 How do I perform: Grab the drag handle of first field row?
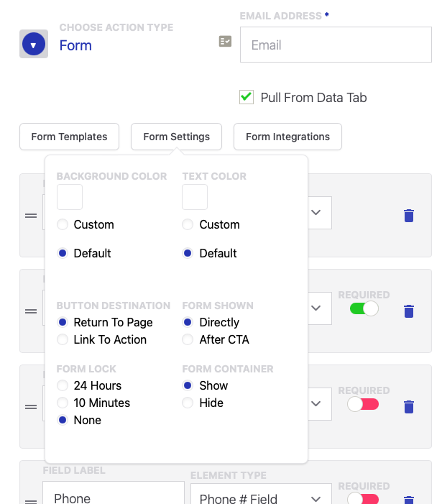point(31,215)
